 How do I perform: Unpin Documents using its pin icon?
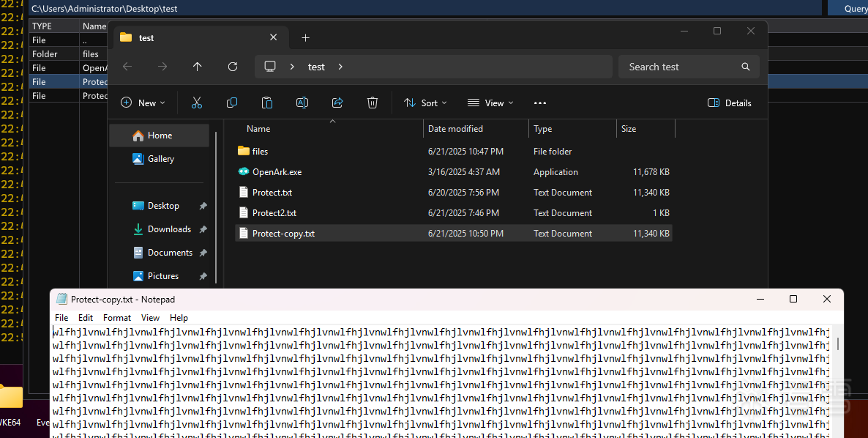[203, 253]
